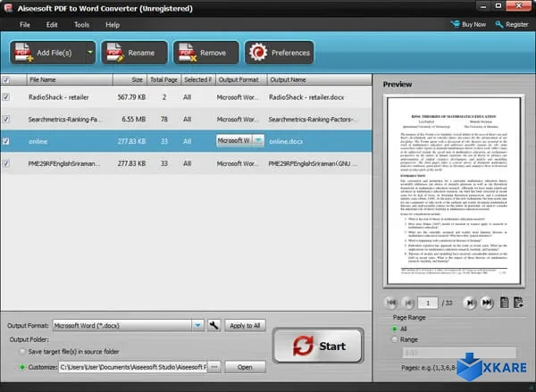Click the Start conversion button

pyautogui.click(x=318, y=346)
